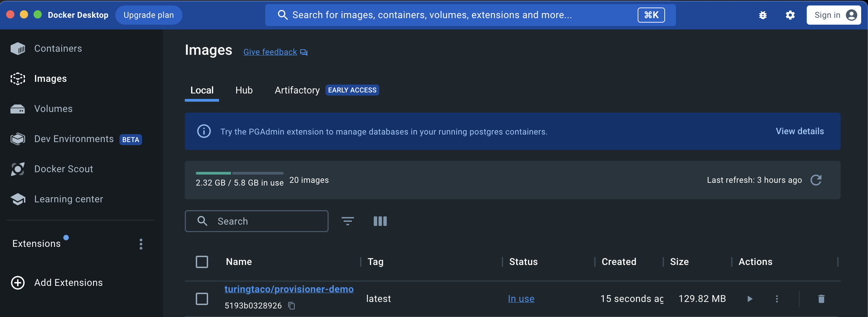This screenshot has width=868, height=317.
Task: Click View details in the PGAdmin banner
Action: 800,131
